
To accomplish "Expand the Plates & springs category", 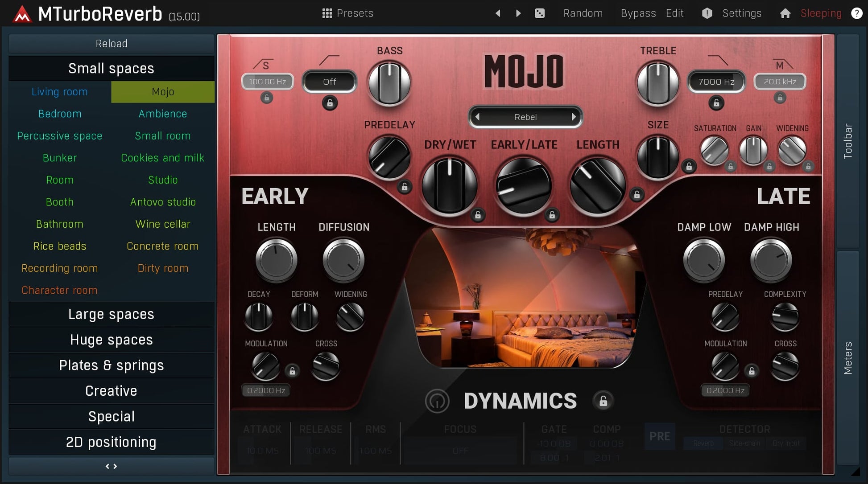I will pyautogui.click(x=111, y=365).
